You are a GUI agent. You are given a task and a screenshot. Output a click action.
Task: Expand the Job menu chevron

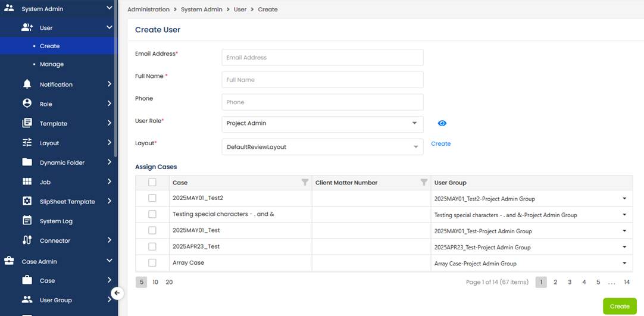point(110,182)
